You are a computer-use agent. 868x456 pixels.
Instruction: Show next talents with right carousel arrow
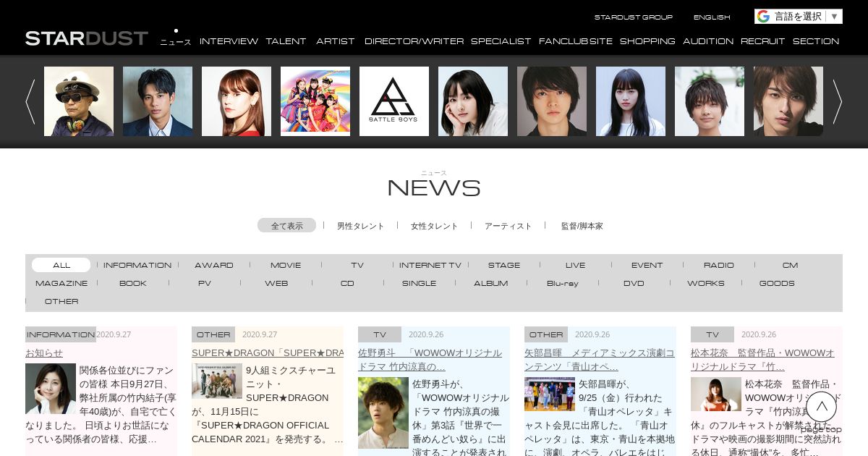(837, 101)
